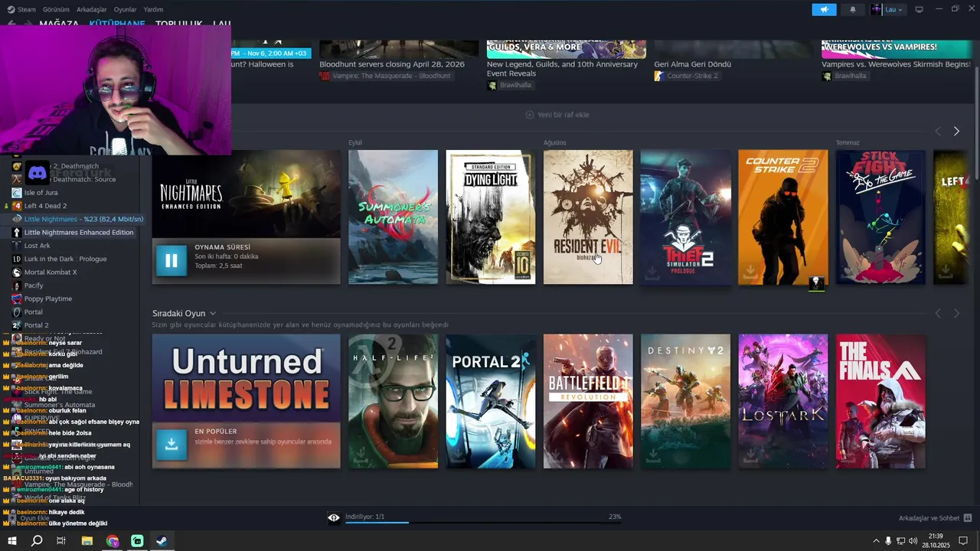Open Thief Simulator 2 Prologue cover

point(685,217)
